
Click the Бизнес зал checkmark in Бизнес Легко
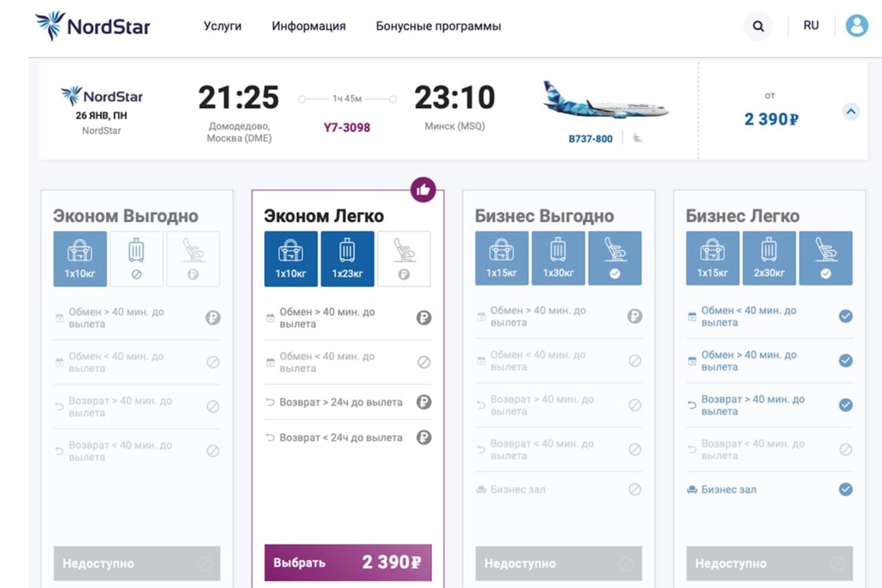coord(845,489)
